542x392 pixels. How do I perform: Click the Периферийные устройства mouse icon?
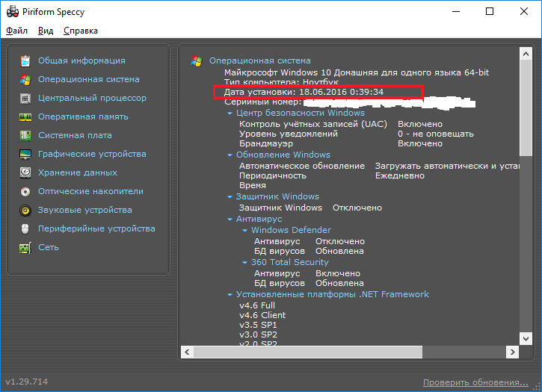[25, 228]
